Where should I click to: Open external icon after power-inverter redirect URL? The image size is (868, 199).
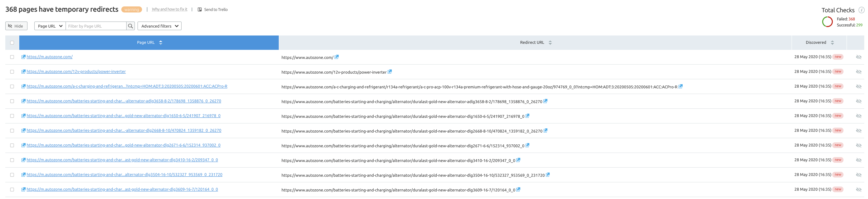[x=390, y=72]
